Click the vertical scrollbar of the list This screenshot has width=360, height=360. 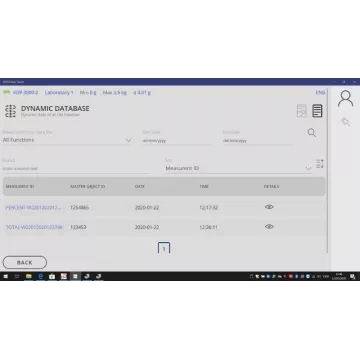(x=328, y=170)
